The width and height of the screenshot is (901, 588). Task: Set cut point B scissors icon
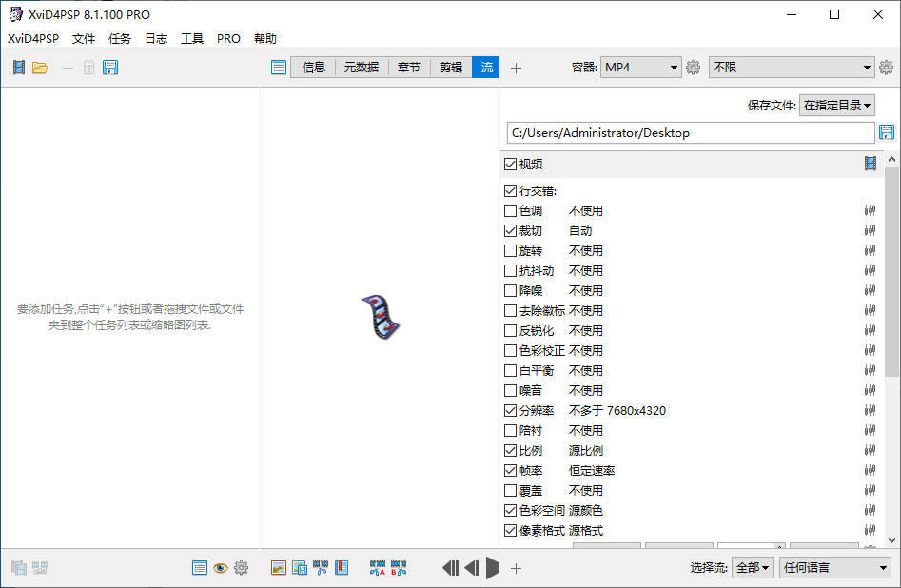[399, 568]
